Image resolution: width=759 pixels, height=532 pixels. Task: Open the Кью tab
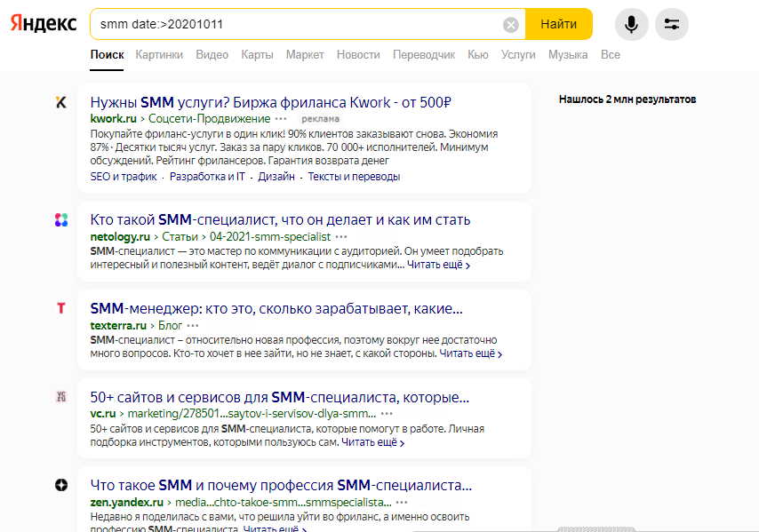coord(478,55)
